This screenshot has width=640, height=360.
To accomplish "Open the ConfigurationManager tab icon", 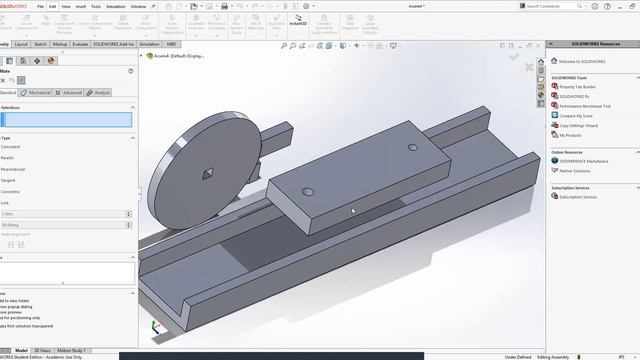I will click(x=23, y=61).
